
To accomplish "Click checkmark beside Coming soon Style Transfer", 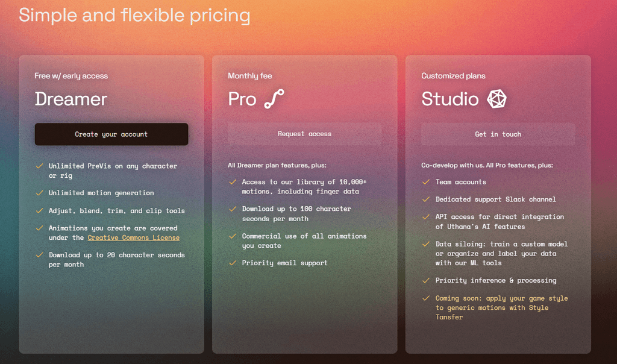I will point(426,298).
